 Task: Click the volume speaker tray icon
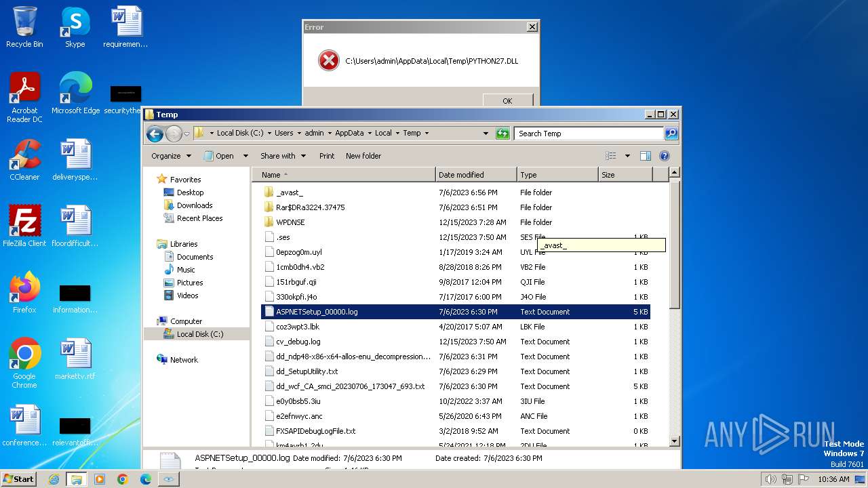pyautogui.click(x=770, y=479)
